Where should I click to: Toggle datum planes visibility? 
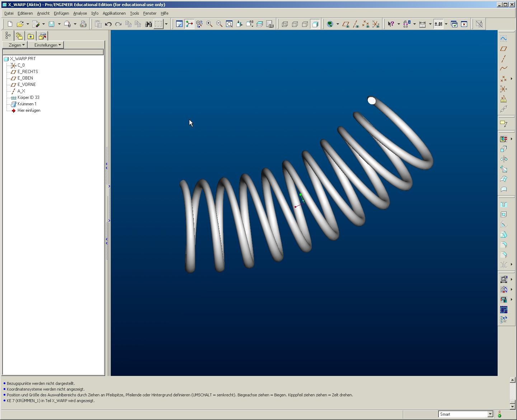(346, 24)
